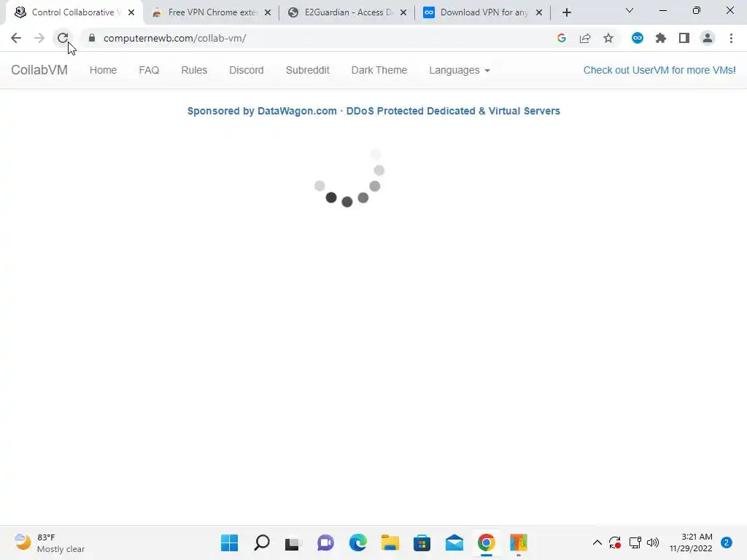View site info via the lock icon
This screenshot has width=747, height=560.
click(x=92, y=38)
